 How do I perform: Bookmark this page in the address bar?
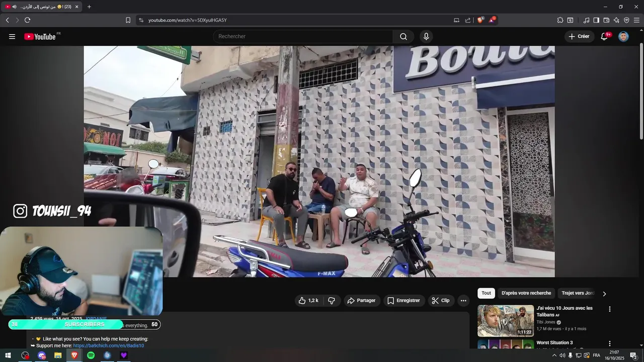point(128,20)
